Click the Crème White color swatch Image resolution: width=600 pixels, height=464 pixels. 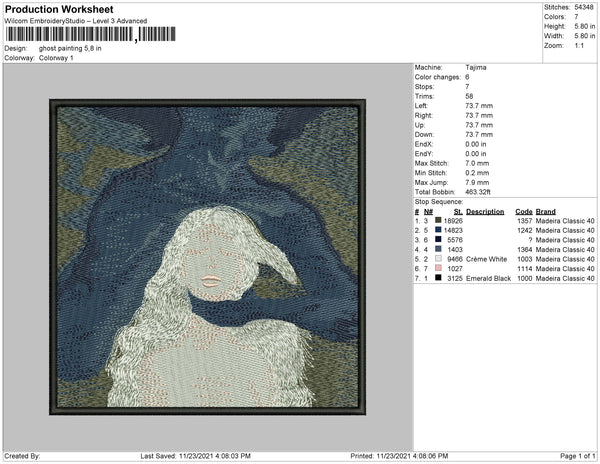coord(438,259)
